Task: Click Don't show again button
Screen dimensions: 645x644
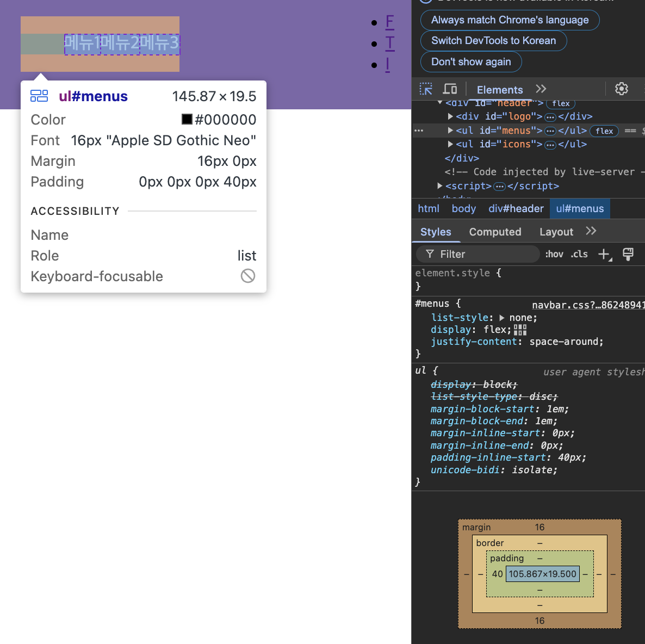Action: click(x=471, y=61)
